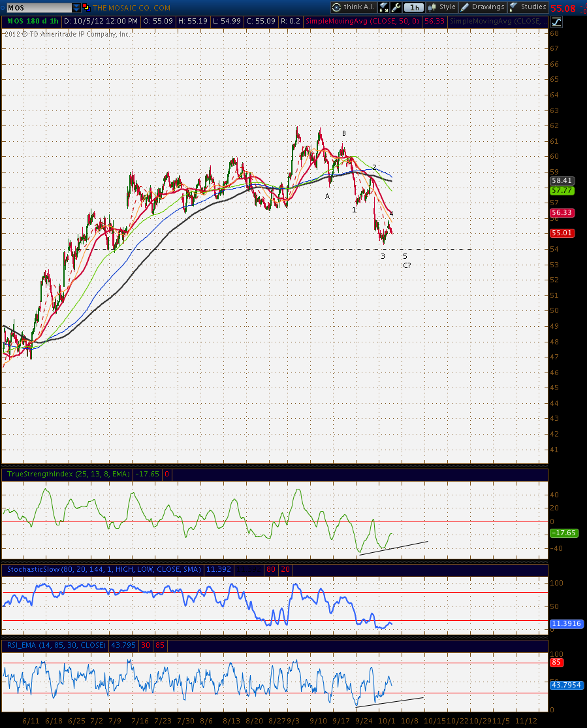Open the symbol dropdown arrow next to MOS
The height and width of the screenshot is (728, 587).
pyautogui.click(x=76, y=8)
